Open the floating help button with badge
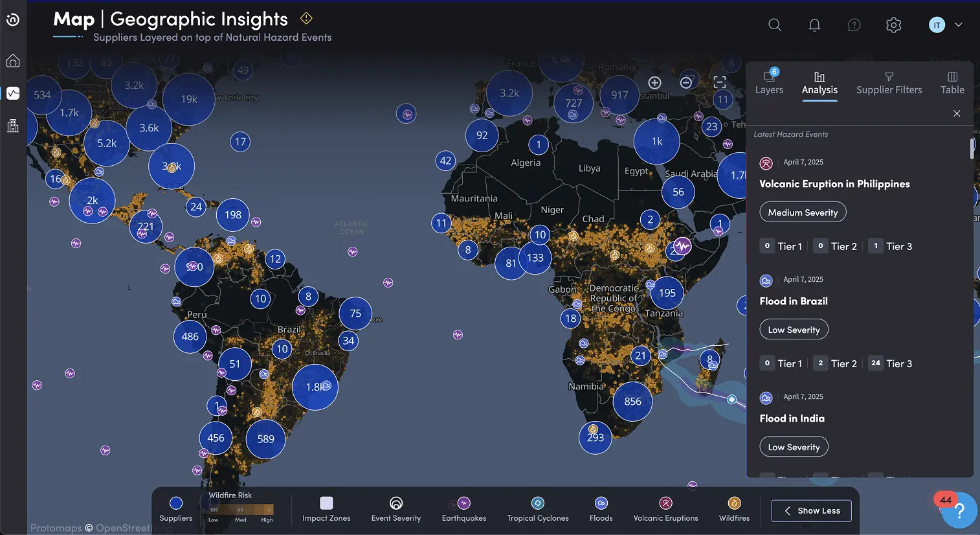This screenshot has height=535, width=980. coord(959,510)
